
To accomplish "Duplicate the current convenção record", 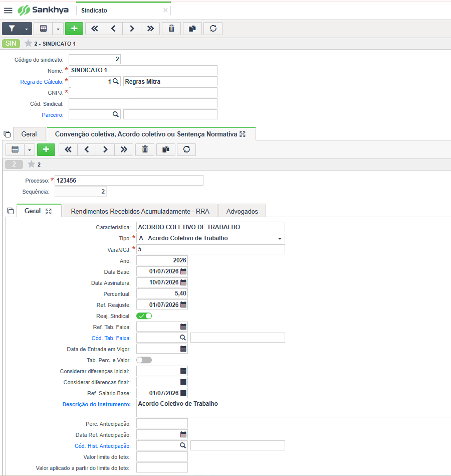I will click(x=166, y=149).
